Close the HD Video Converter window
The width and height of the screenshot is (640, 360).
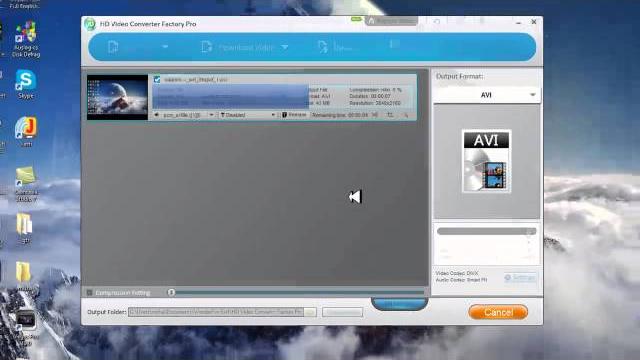(x=534, y=22)
